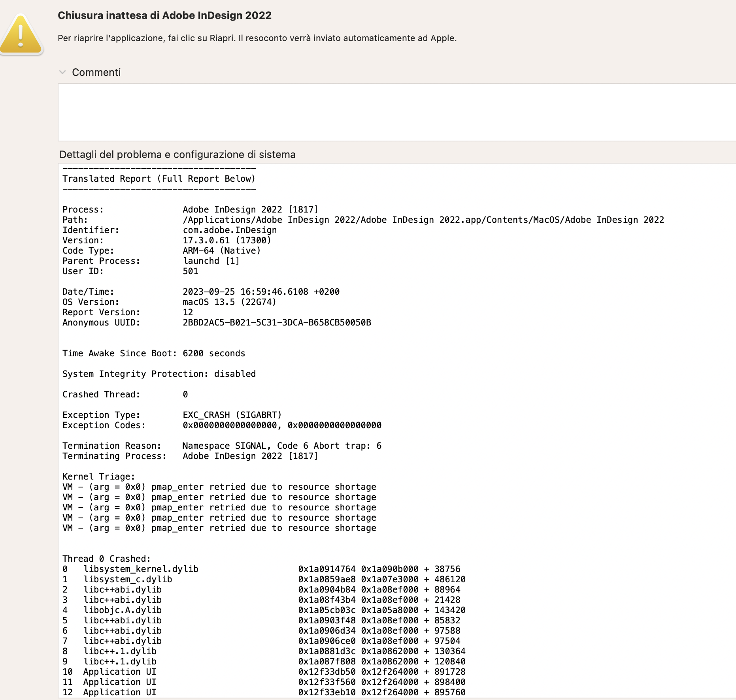
Task: Click the code type 'ARM-64 (Native)'
Action: [x=222, y=250]
